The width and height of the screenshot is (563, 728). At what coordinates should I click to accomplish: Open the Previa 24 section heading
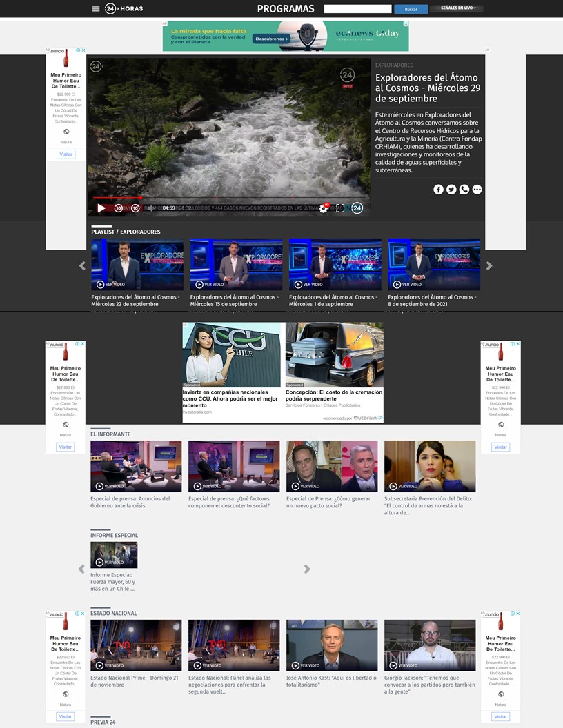tap(103, 722)
